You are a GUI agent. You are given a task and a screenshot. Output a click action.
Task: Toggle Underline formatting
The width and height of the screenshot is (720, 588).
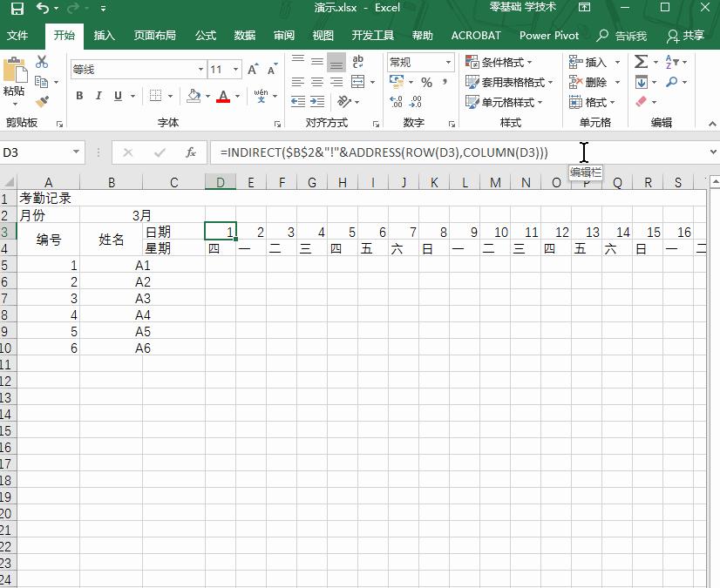(118, 96)
